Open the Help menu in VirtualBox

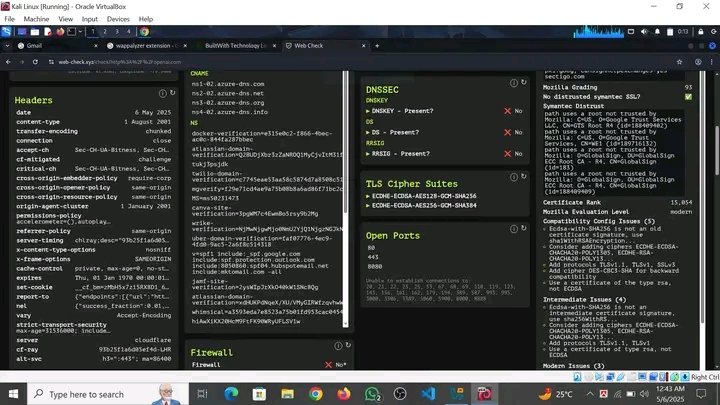click(x=146, y=19)
